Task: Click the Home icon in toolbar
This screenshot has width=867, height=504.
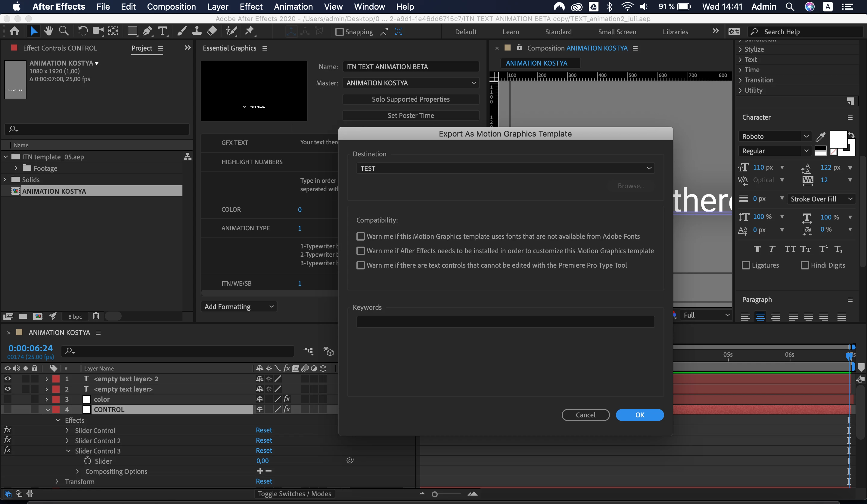Action: point(14,31)
